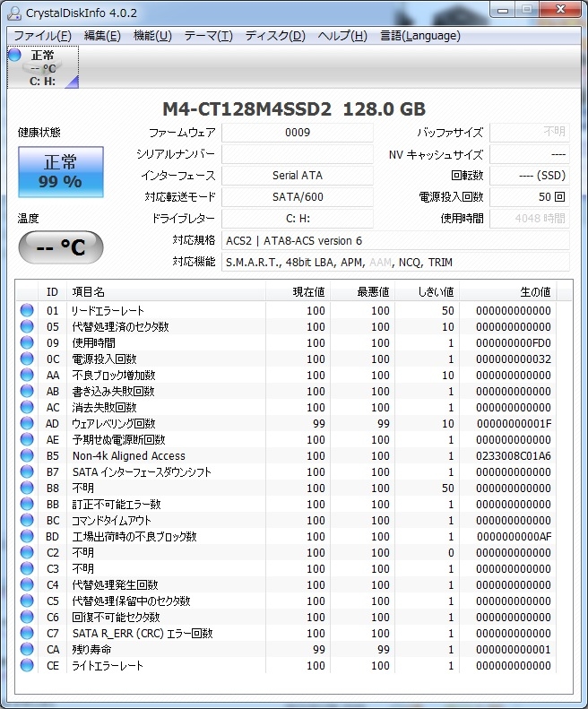Click the 回転数 field showing (SSD)
Image resolution: width=588 pixels, height=709 pixels.
[x=529, y=176]
